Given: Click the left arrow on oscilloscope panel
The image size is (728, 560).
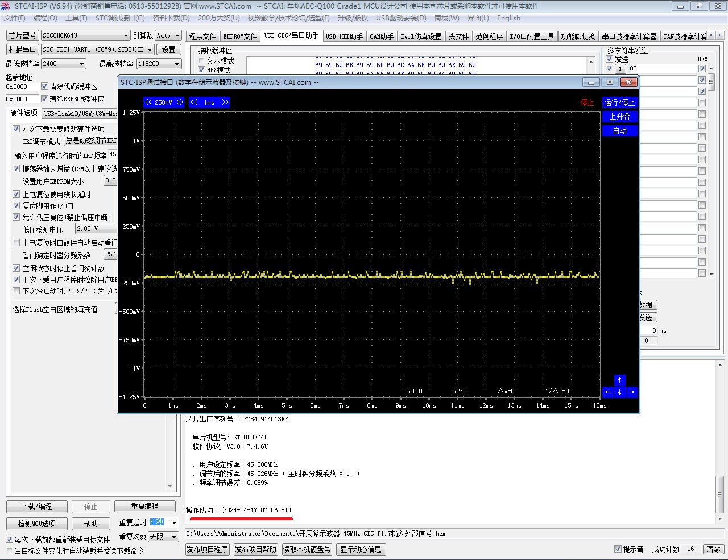Looking at the screenshot, I should (607, 392).
